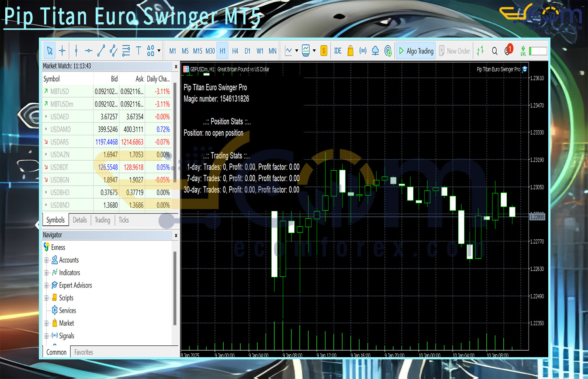
Task: Select the text label tool
Action: point(138,51)
